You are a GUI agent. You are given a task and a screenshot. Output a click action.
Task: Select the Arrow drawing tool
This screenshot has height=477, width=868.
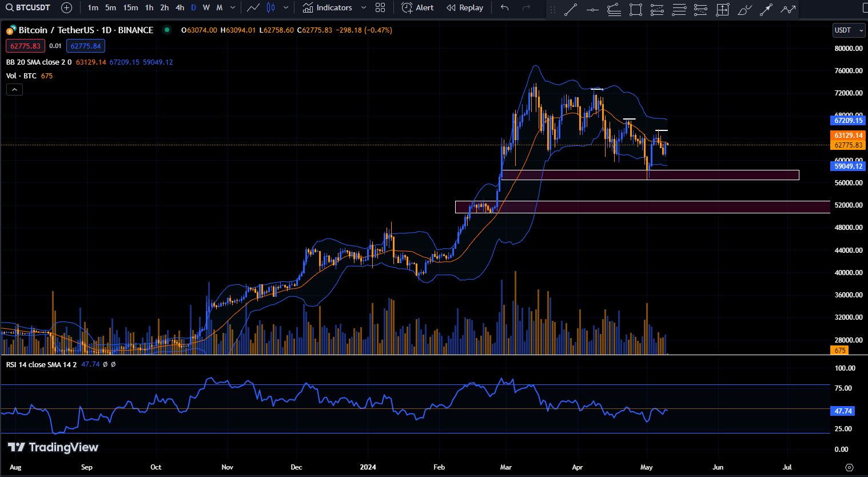pos(766,9)
